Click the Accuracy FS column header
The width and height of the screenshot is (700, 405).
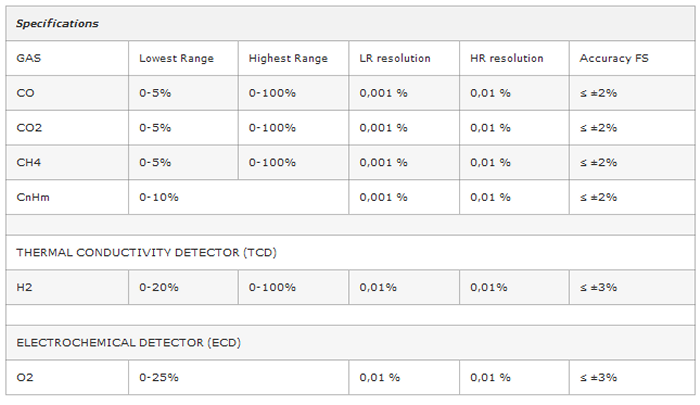[613, 58]
